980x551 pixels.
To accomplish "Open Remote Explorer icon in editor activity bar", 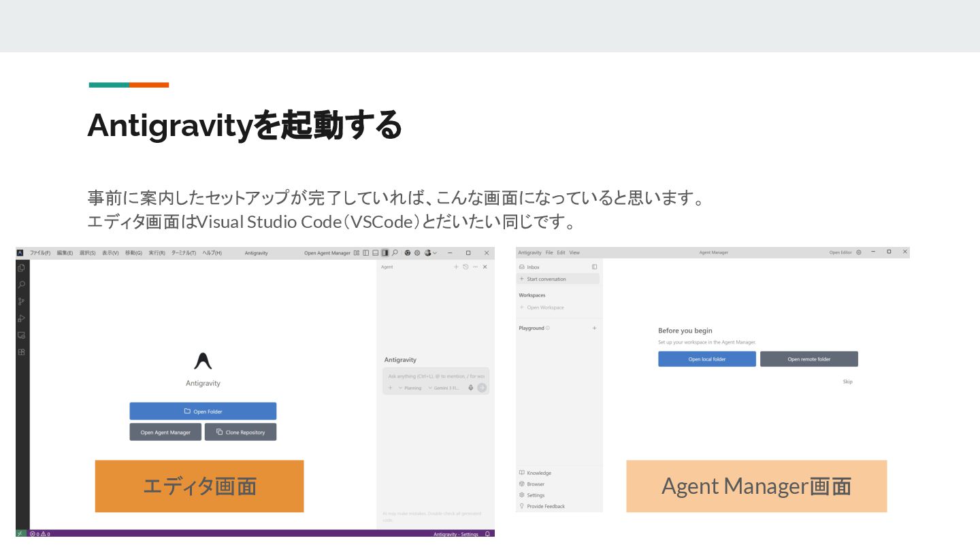I will [21, 335].
